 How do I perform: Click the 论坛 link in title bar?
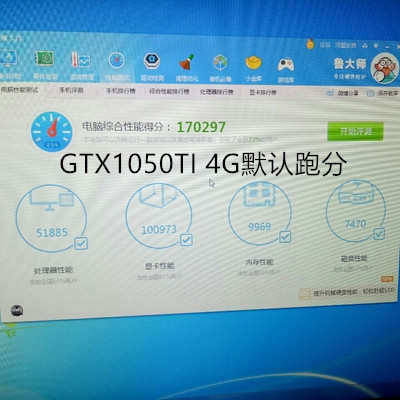coord(325,45)
